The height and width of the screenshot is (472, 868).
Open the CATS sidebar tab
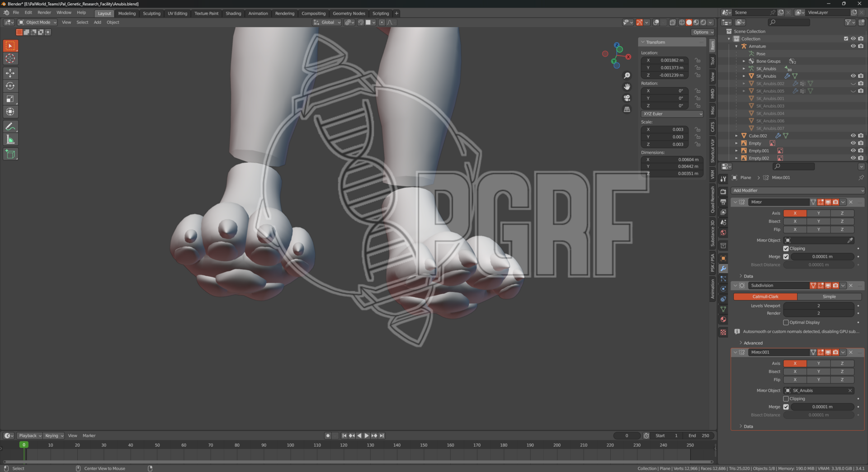712,127
